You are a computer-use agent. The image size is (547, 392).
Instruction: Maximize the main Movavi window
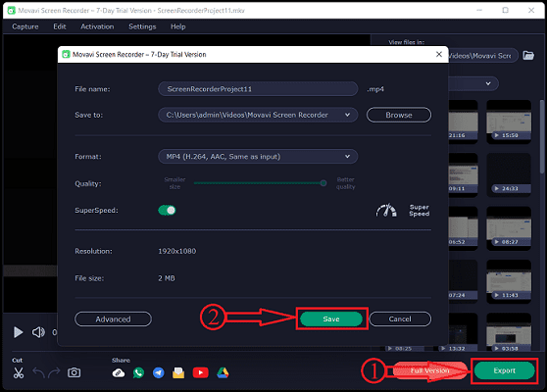coord(505,10)
